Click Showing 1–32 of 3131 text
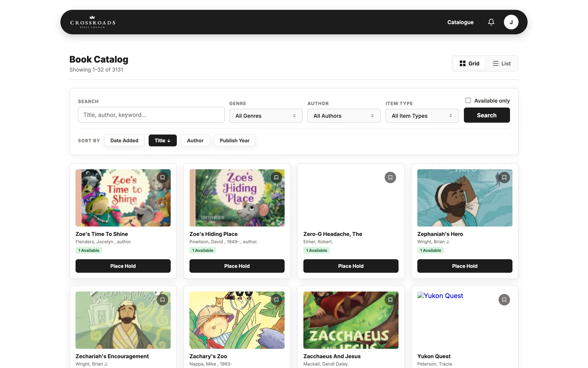The width and height of the screenshot is (588, 368). click(x=96, y=70)
